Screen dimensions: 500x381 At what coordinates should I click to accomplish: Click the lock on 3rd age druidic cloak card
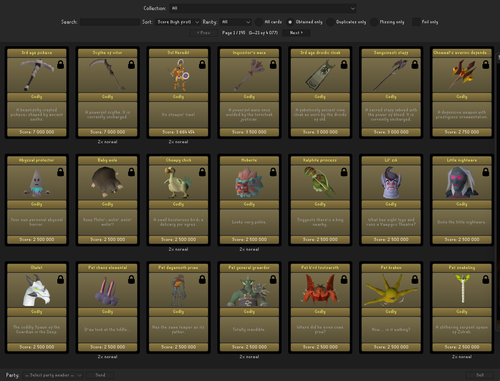pos(344,64)
